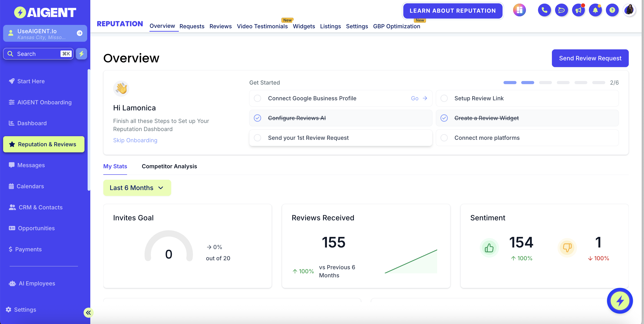Screen dimensions: 644x324
Task: Click the help question mark icon
Action: pyautogui.click(x=612, y=10)
